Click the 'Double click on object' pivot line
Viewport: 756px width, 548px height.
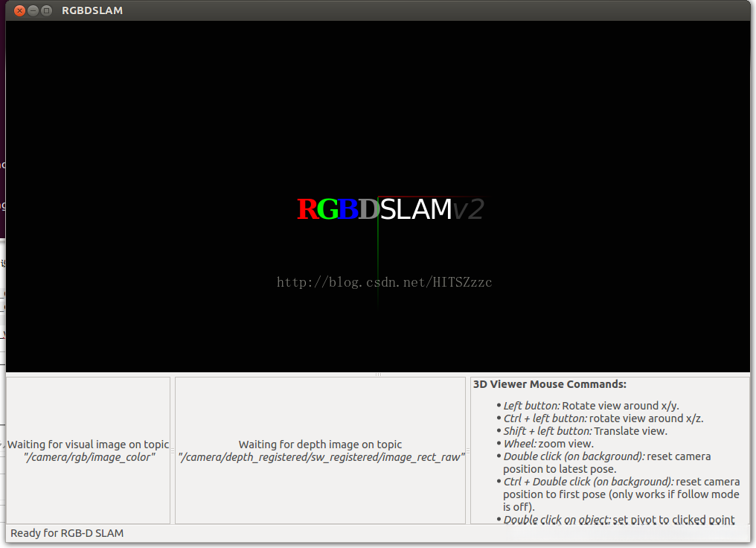619,520
